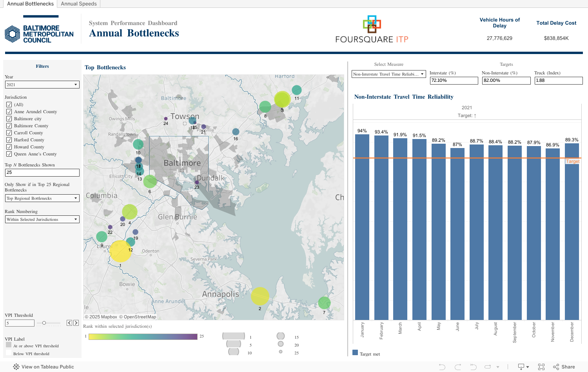Click the Revert icon in bottom toolbar
This screenshot has width=588, height=372.
(473, 367)
